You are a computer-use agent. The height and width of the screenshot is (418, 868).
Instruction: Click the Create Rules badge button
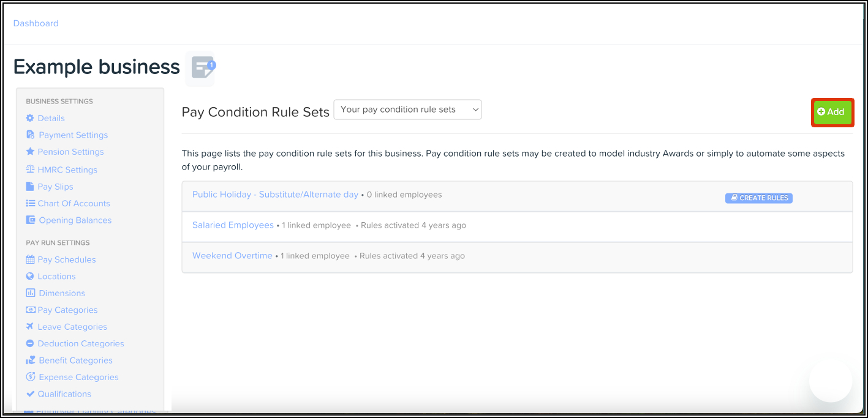coord(758,198)
